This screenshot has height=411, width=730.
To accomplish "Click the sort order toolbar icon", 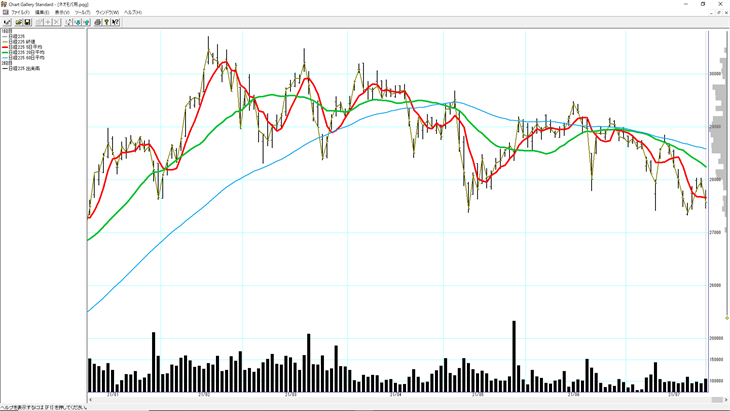I will [x=68, y=22].
